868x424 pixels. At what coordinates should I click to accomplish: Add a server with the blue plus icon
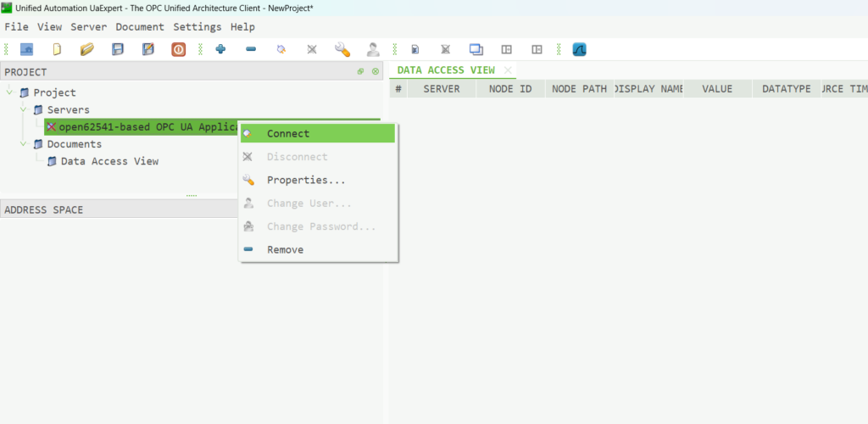pos(220,49)
